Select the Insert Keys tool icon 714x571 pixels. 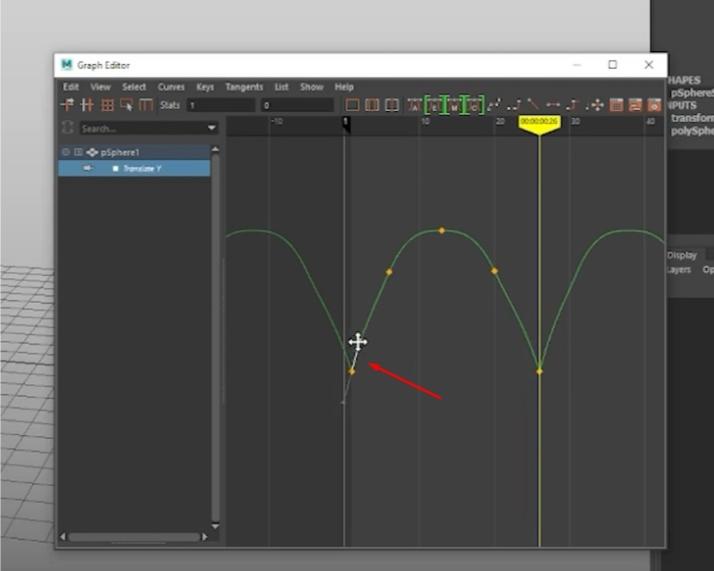87,105
